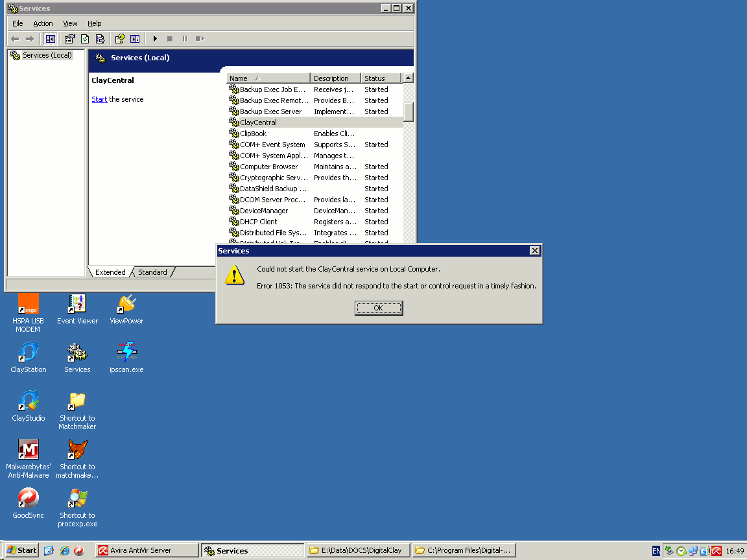Image resolution: width=747 pixels, height=560 pixels.
Task: Select the Cryptographic Services row
Action: tap(315, 178)
